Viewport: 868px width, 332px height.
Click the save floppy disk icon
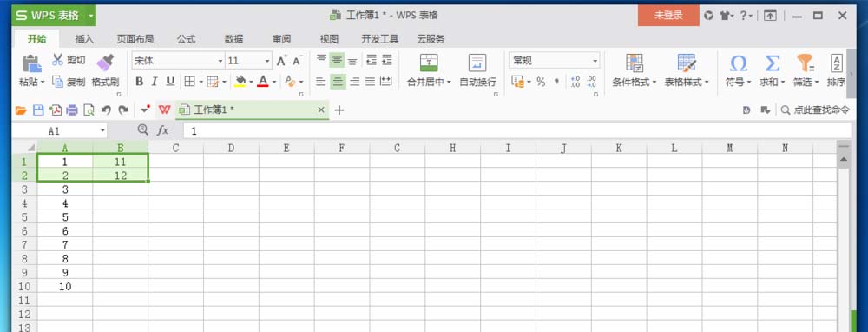[x=38, y=110]
